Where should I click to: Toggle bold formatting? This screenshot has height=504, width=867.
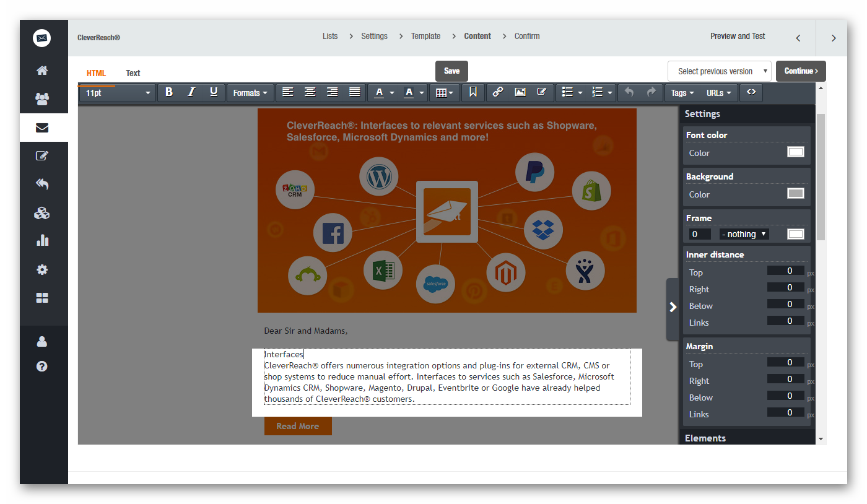pyautogui.click(x=169, y=92)
